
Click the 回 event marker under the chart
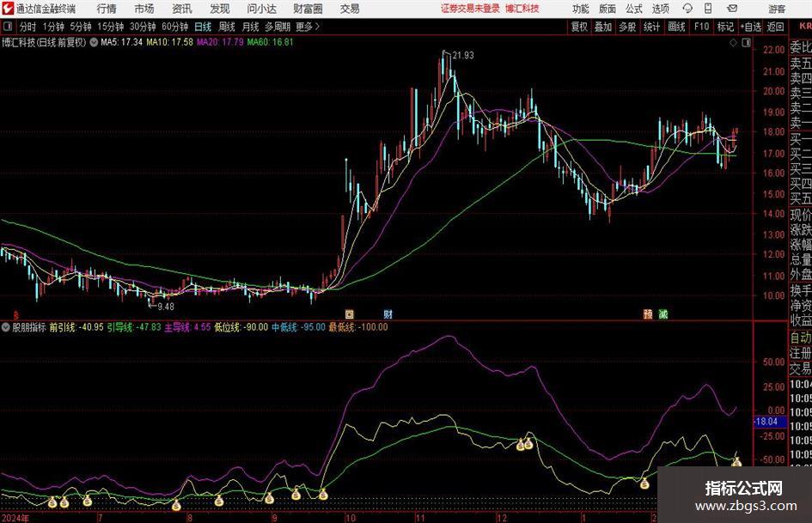tap(350, 314)
